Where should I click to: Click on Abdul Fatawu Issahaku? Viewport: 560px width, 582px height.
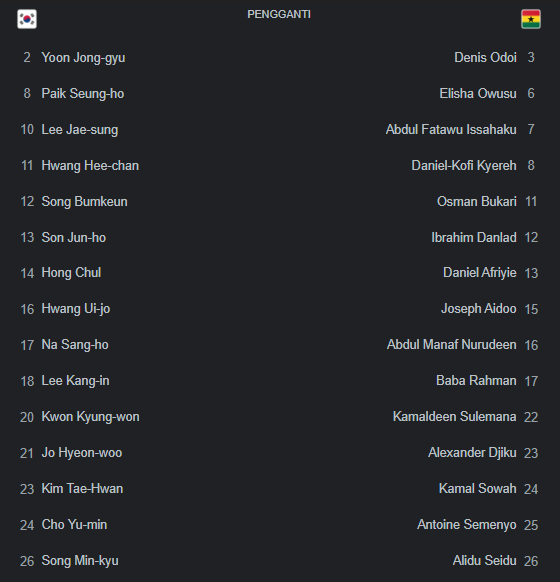coord(451,130)
